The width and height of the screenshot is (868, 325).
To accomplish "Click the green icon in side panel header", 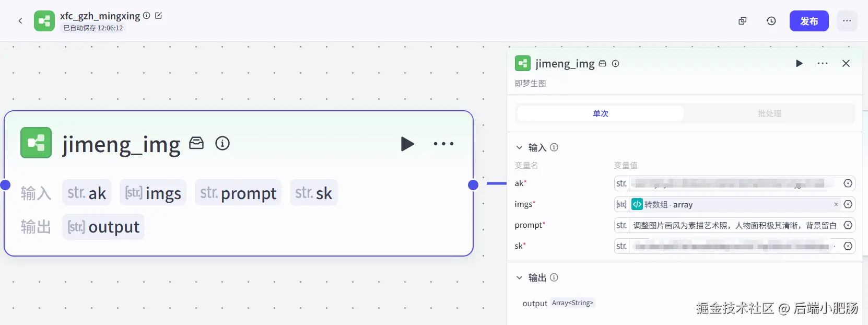I will pyautogui.click(x=523, y=63).
